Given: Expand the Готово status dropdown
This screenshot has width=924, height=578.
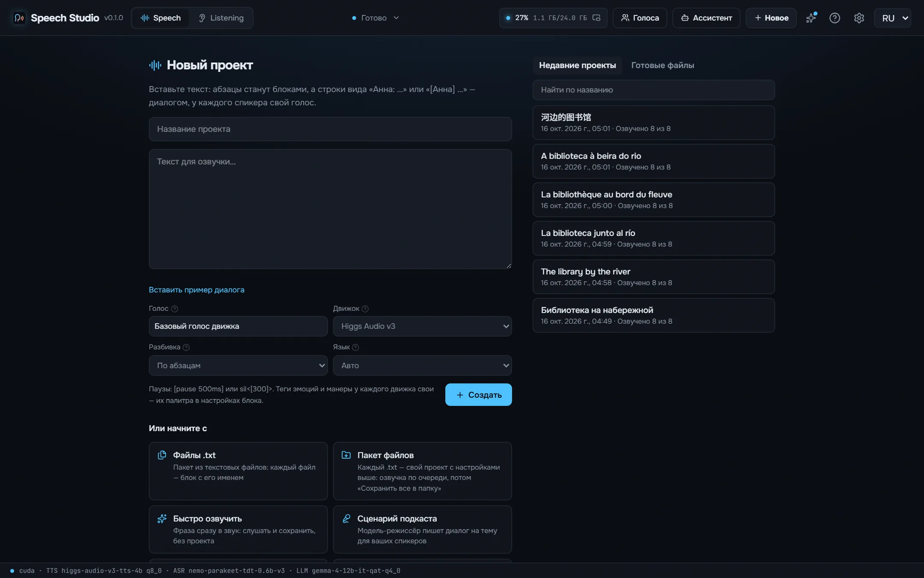Looking at the screenshot, I should coord(376,18).
